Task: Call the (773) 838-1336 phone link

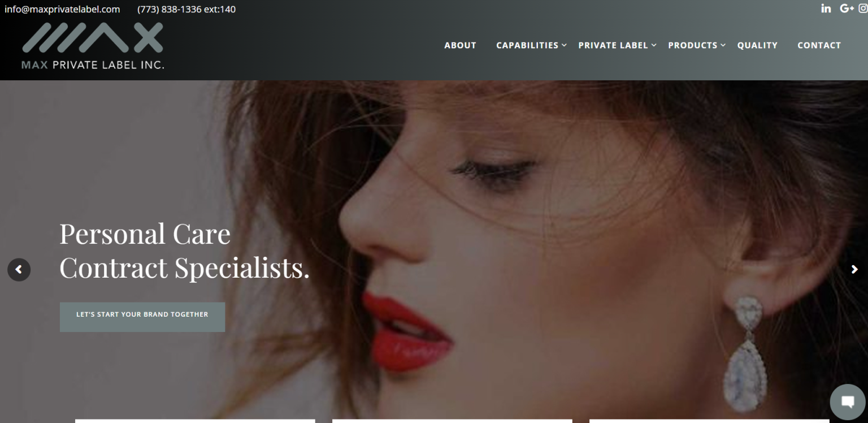Action: point(186,9)
